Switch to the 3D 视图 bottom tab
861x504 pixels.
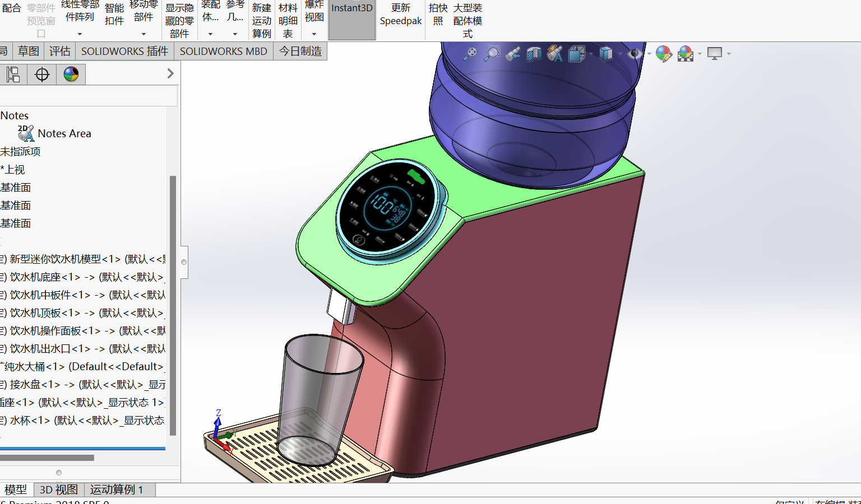[x=59, y=489]
